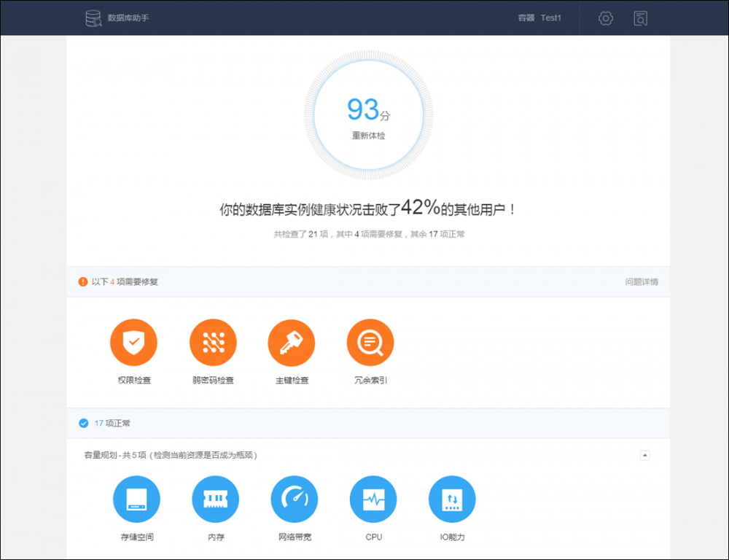
Task: Open the 冗余索引 redundant index check icon
Action: [370, 342]
